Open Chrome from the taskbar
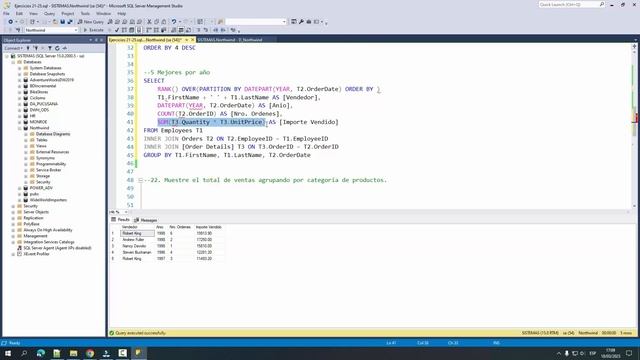This screenshot has height=360, width=640. (90, 353)
